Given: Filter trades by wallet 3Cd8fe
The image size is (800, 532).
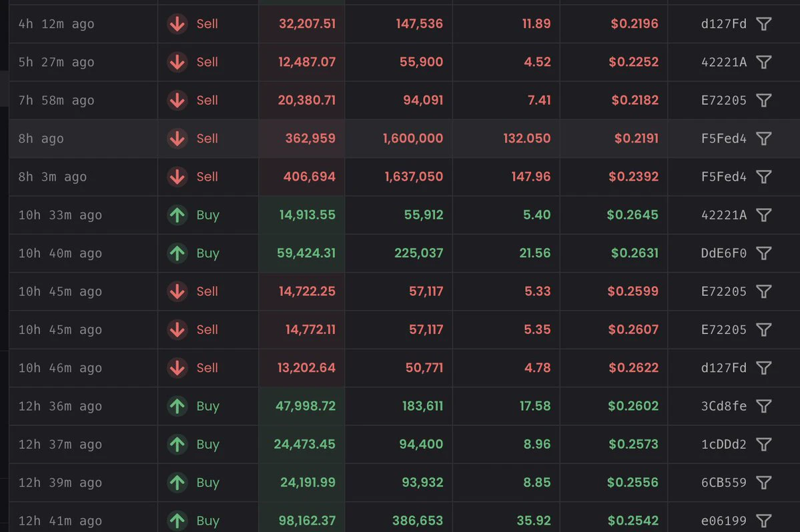Looking at the screenshot, I should tap(763, 406).
